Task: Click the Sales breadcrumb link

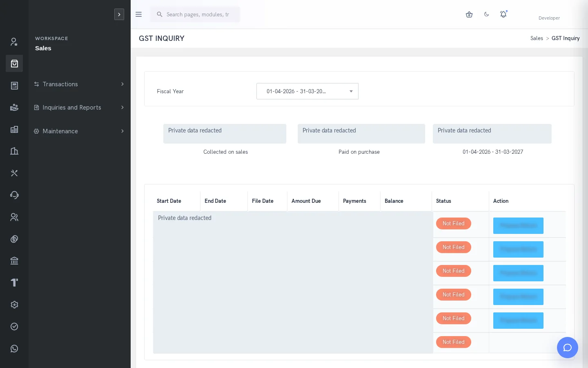Action: (x=537, y=38)
